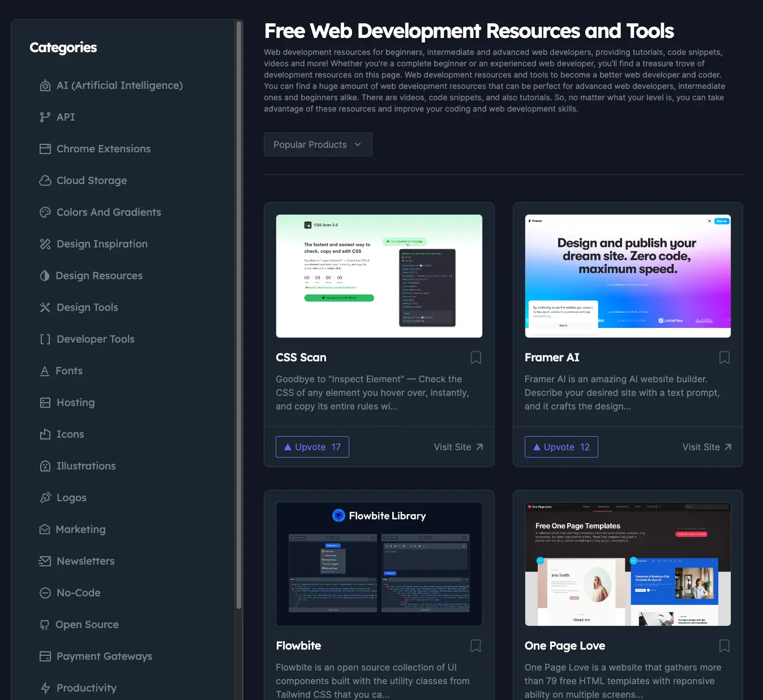The width and height of the screenshot is (763, 700).
Task: Click the One Page Love preview thumbnail
Action: pos(628,564)
